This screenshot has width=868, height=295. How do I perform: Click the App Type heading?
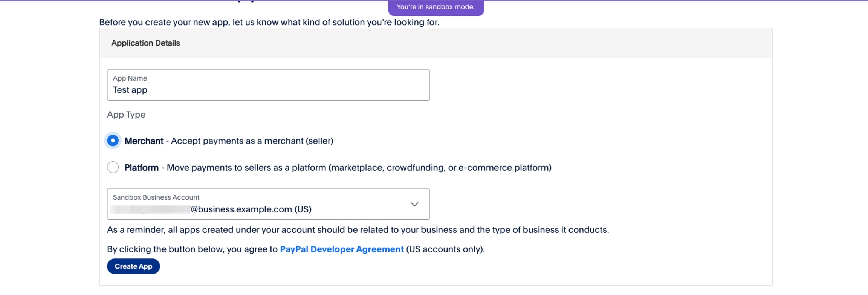click(x=126, y=115)
